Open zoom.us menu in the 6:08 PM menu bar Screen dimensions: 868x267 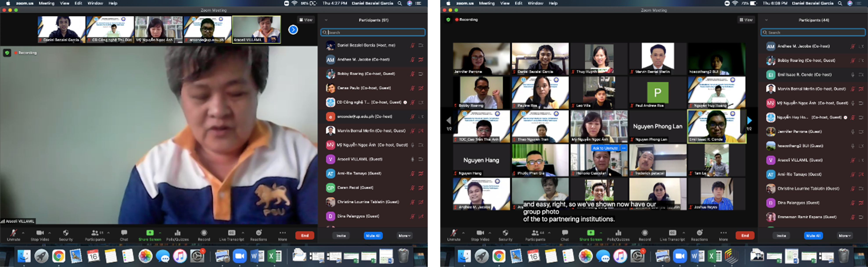point(465,3)
